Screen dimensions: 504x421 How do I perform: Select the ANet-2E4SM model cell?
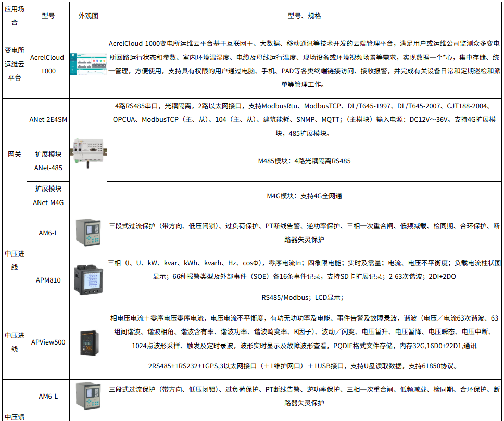coord(48,119)
